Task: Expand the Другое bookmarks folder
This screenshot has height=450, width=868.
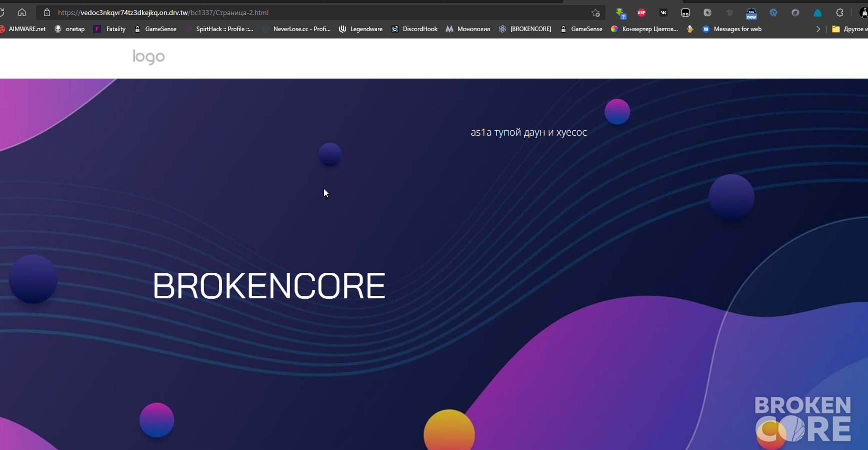Action: click(849, 29)
